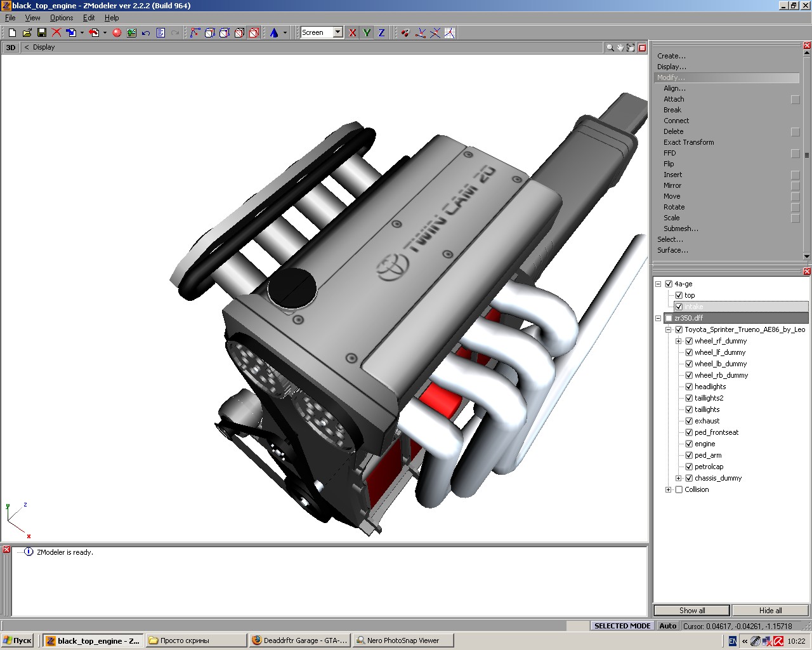This screenshot has height=650, width=812.
Task: Click the Hide all button
Action: (x=770, y=611)
